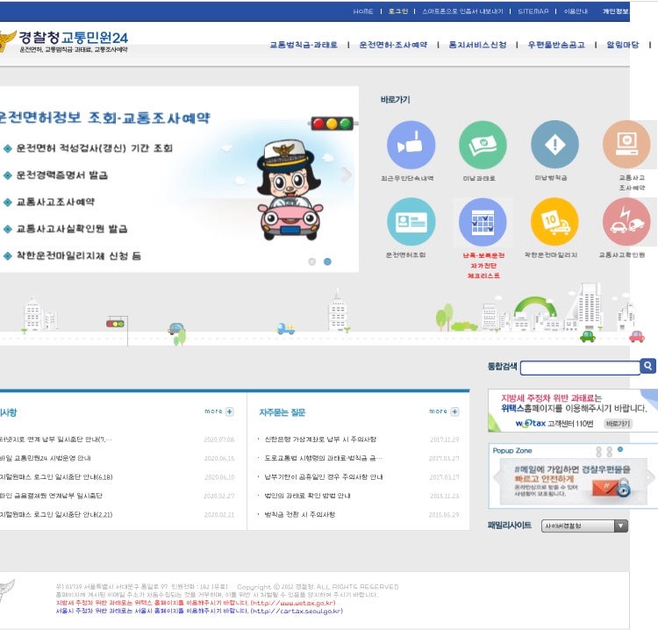This screenshot has width=658, height=644.
Task: Open the #메일 Popup Zone banner
Action: point(572,482)
